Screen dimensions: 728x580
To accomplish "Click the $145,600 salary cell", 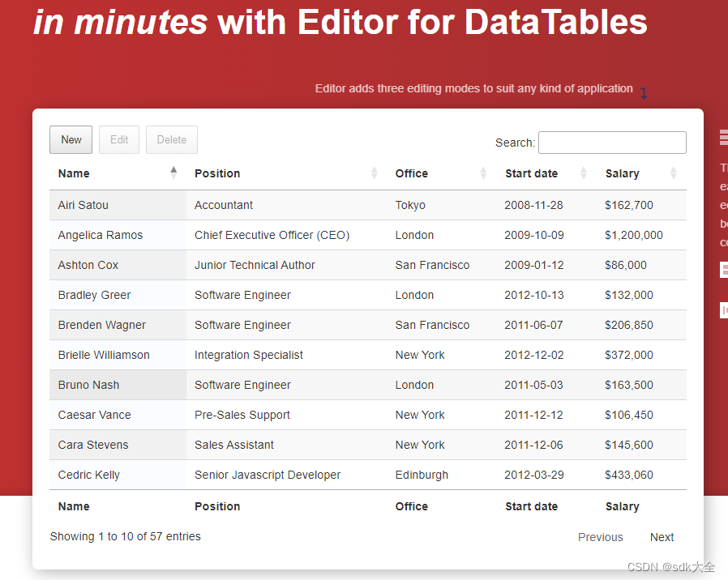I will pyautogui.click(x=641, y=445).
